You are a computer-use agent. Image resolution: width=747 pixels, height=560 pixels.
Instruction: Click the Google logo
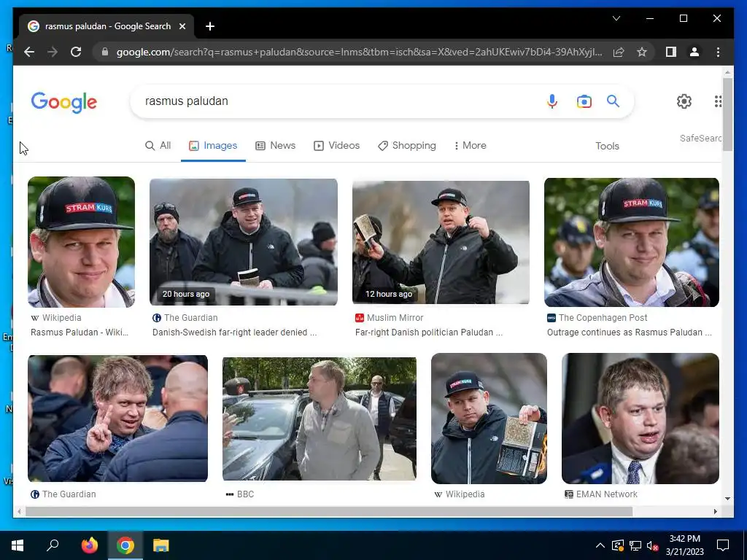point(64,102)
